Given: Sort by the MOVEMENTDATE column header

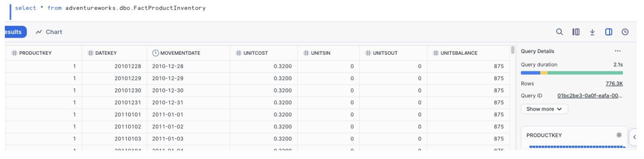Looking at the screenshot, I should [188, 53].
